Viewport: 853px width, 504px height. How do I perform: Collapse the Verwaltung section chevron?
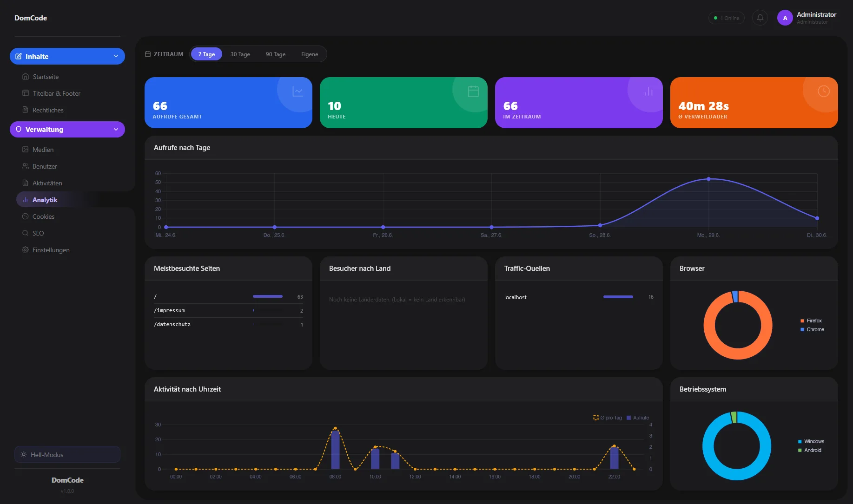click(x=116, y=129)
